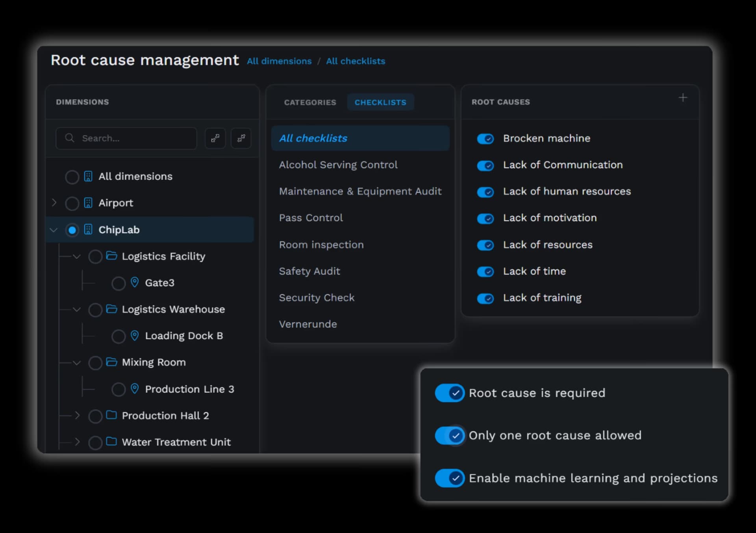756x533 pixels.
Task: Toggle the Lack of human resources switch
Action: [x=485, y=192]
